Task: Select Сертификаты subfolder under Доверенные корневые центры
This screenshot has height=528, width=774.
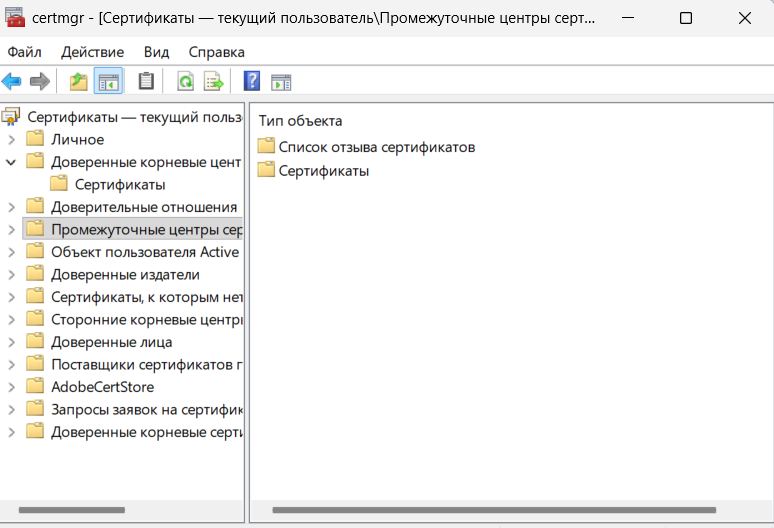Action: point(120,185)
